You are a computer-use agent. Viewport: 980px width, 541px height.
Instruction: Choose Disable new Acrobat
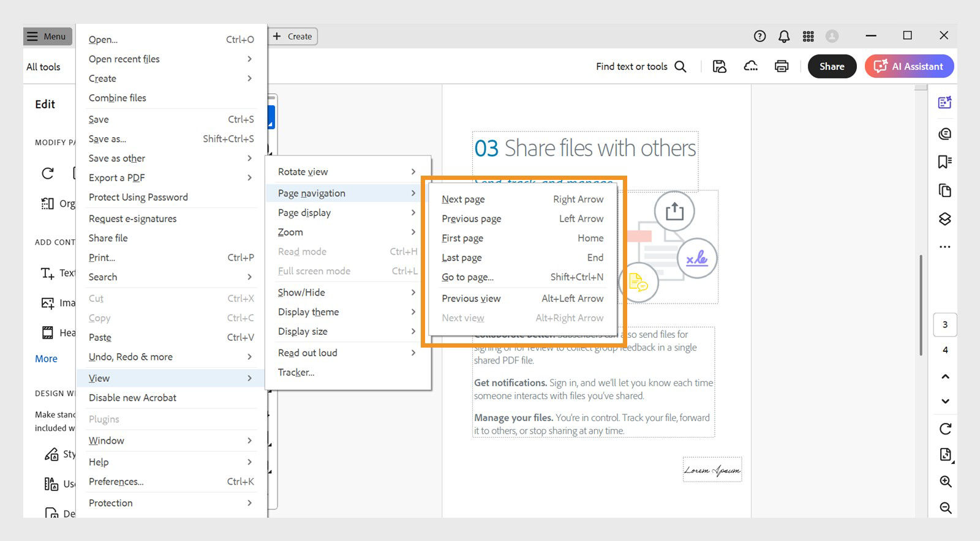[171, 398]
